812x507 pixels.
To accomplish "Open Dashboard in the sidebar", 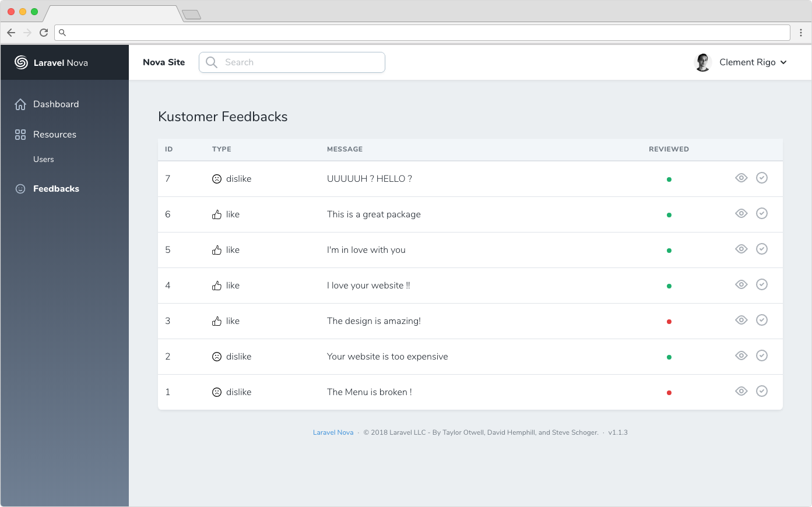I will point(55,104).
